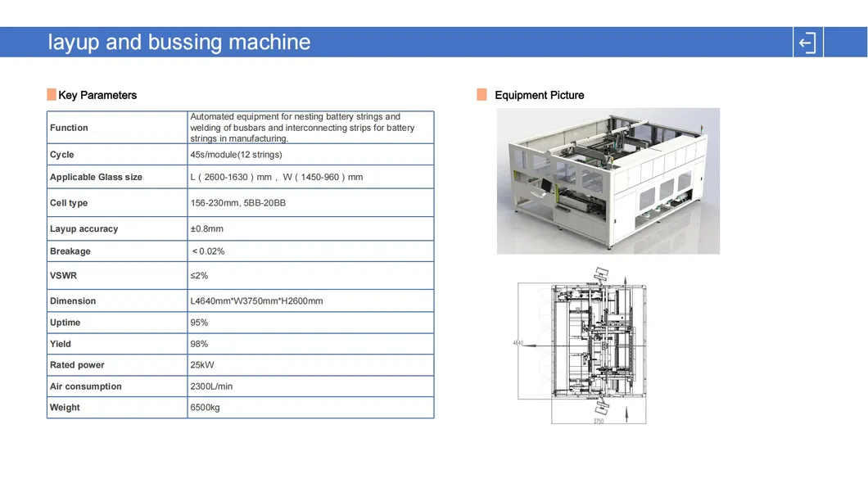The width and height of the screenshot is (868, 488).
Task: Click the orange square beside Equipment Picture
Action: pyautogui.click(x=481, y=95)
